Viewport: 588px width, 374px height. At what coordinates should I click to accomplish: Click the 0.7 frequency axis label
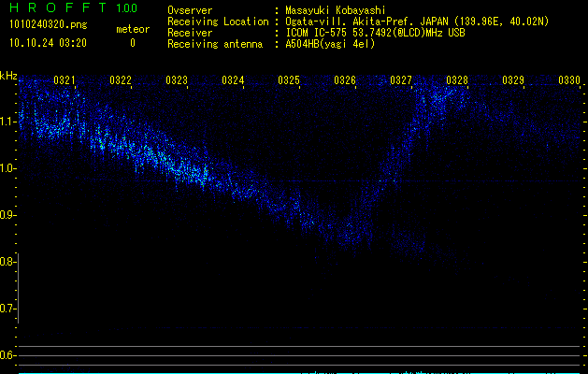[7, 309]
